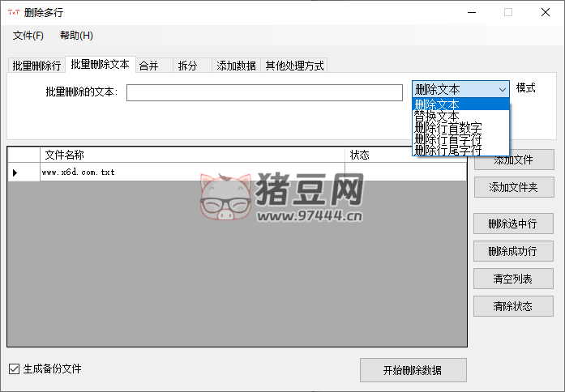Choose 删除行首数字 in the mode list
The height and width of the screenshot is (392, 565).
(x=447, y=127)
